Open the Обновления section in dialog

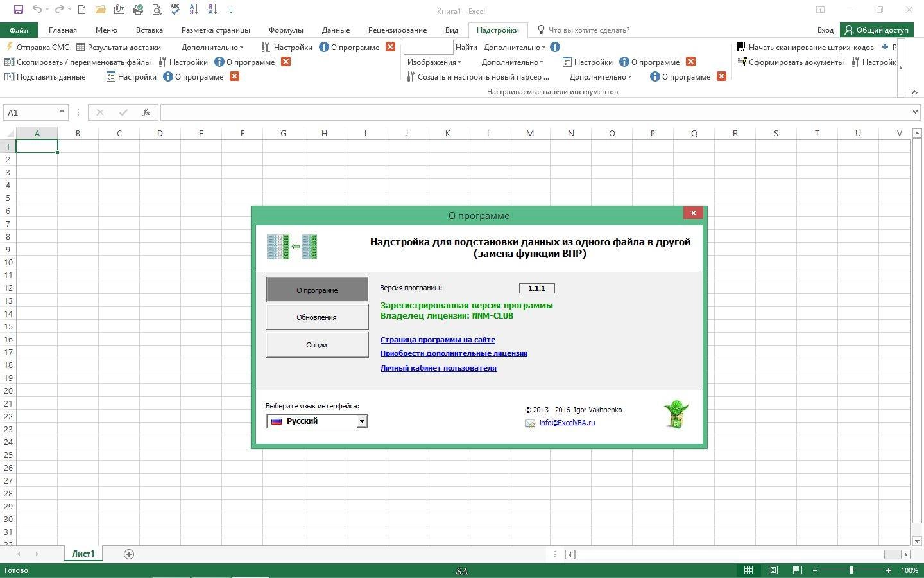(x=317, y=317)
